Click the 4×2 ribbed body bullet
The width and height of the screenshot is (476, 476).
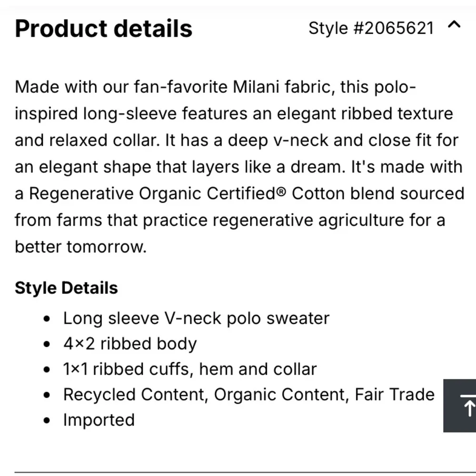(129, 343)
